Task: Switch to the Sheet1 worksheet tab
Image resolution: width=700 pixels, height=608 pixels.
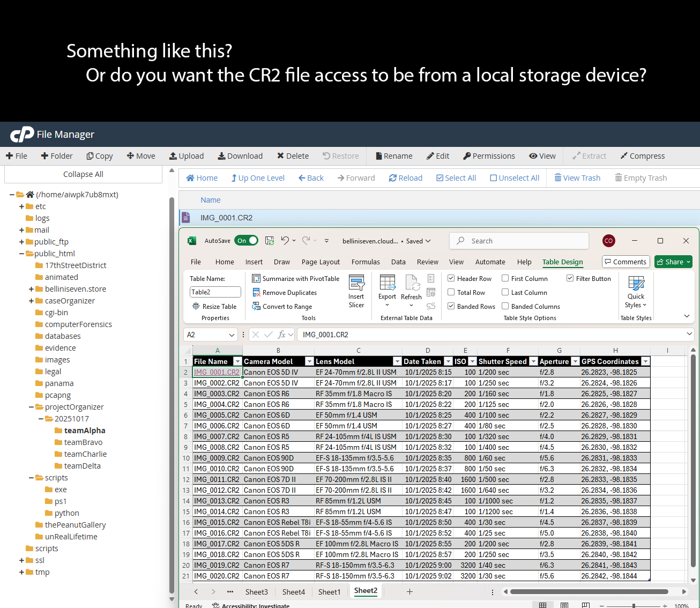Action: click(x=329, y=592)
